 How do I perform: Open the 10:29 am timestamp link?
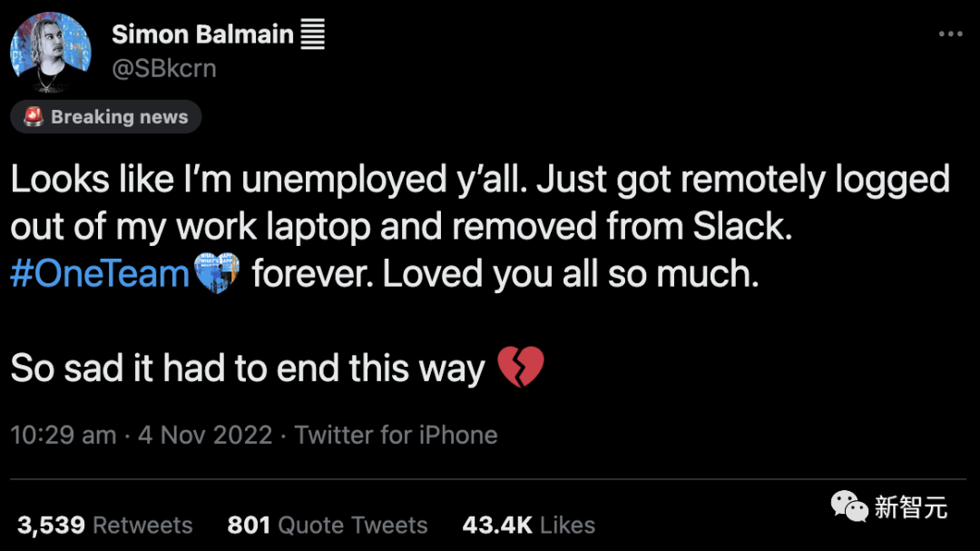coord(63,435)
